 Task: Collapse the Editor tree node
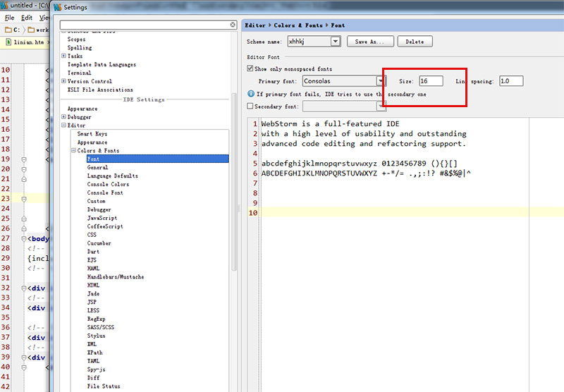pos(63,125)
